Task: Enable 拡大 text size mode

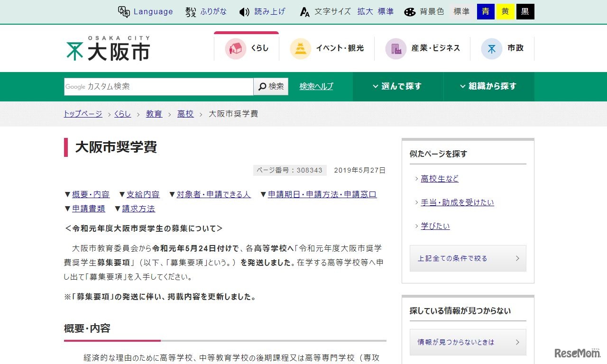Action: (x=364, y=11)
